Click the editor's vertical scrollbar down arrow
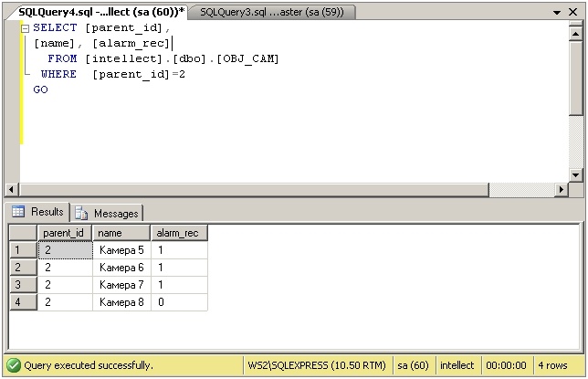The height and width of the screenshot is (379, 588). pyautogui.click(x=575, y=175)
